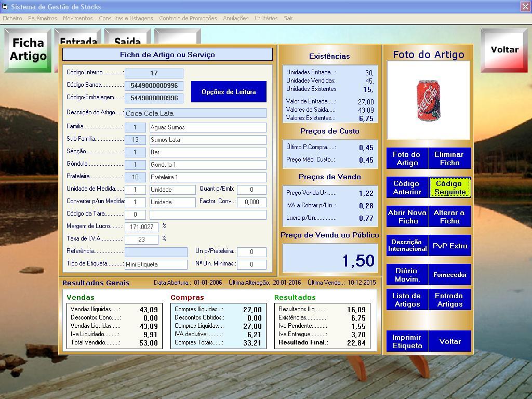Click Abrir Nova Ficha
532x399 pixels.
407,217
